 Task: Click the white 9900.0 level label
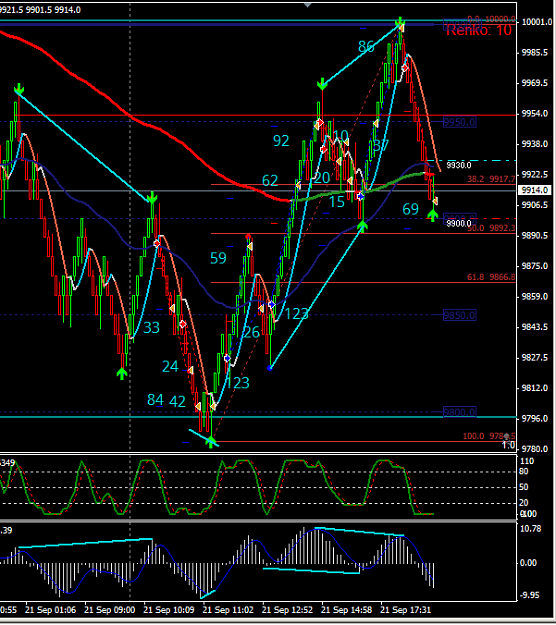coord(459,223)
